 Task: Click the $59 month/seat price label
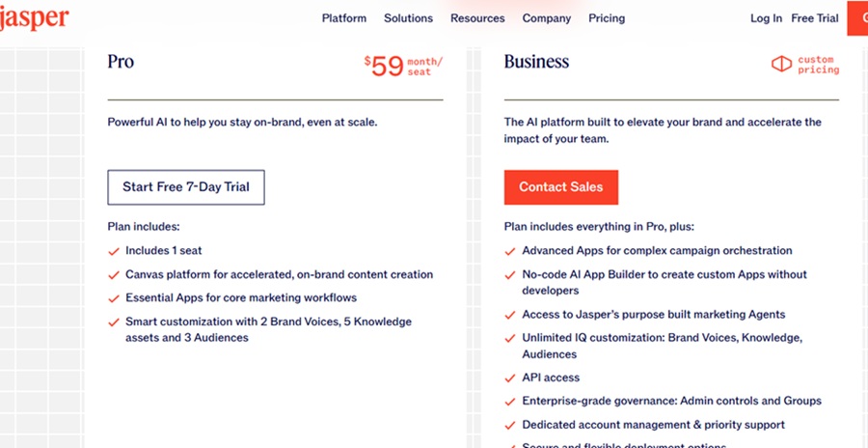[x=403, y=66]
